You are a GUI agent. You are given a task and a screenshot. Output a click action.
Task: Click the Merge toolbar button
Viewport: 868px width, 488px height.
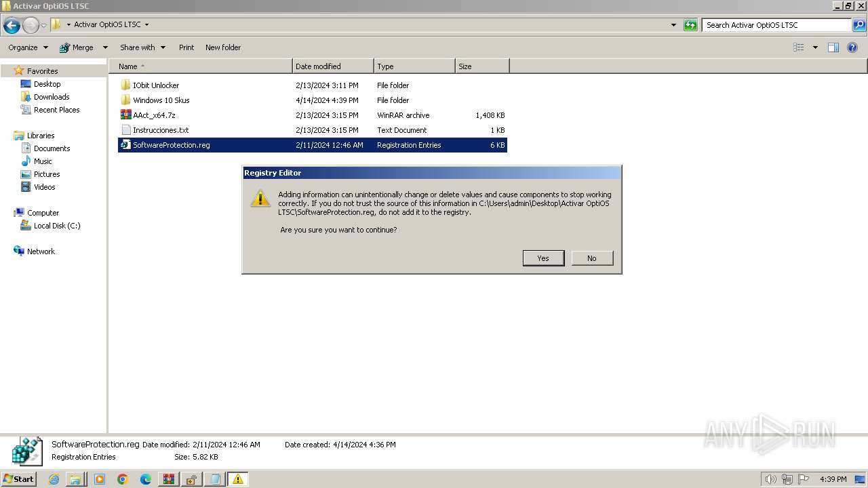[76, 47]
